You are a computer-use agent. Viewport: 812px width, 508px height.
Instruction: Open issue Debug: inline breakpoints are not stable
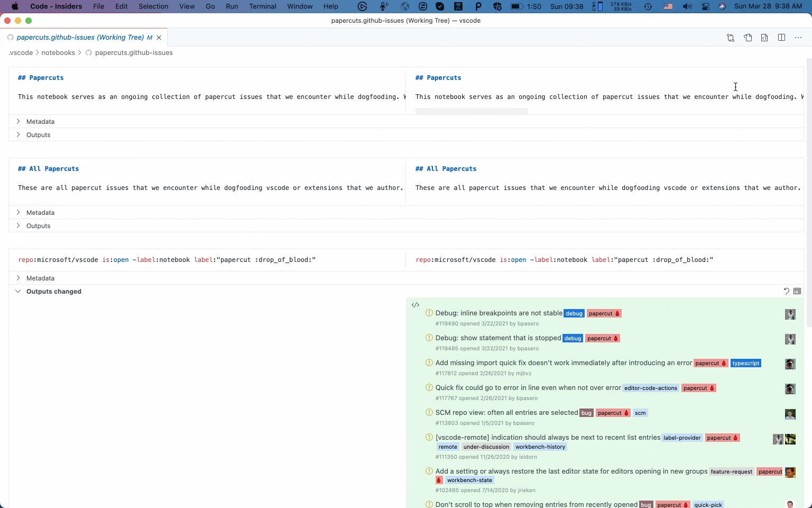(497, 313)
